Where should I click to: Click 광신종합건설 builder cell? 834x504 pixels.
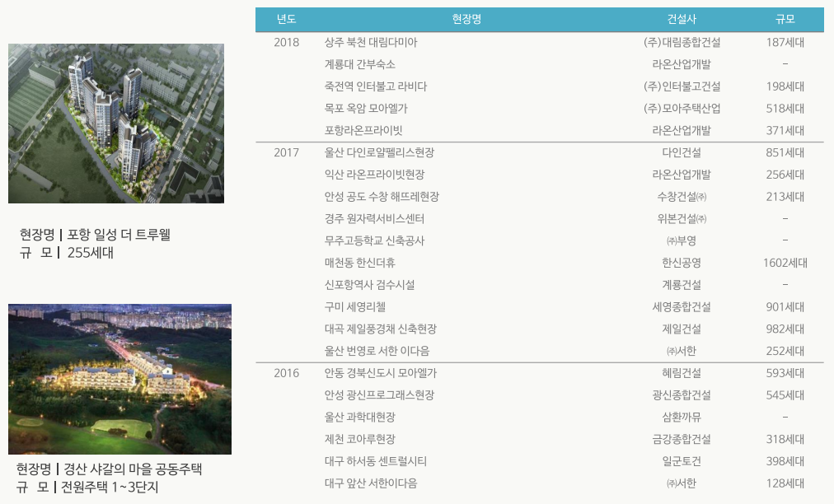682,395
